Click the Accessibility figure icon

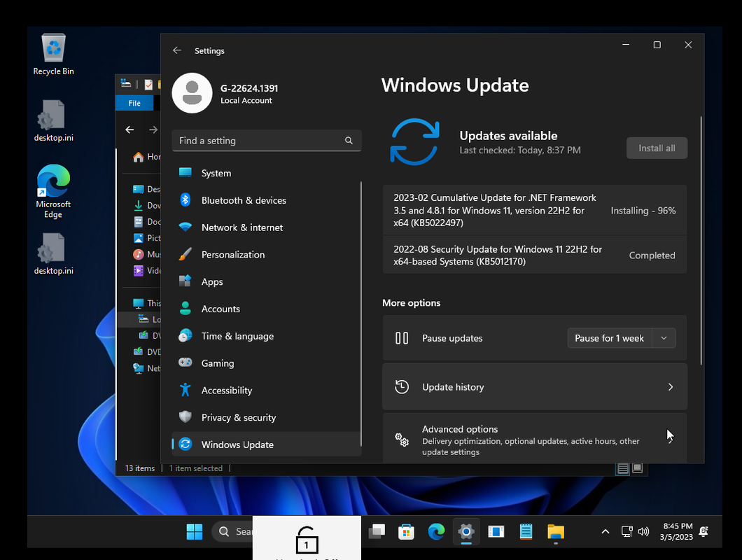pyautogui.click(x=185, y=390)
